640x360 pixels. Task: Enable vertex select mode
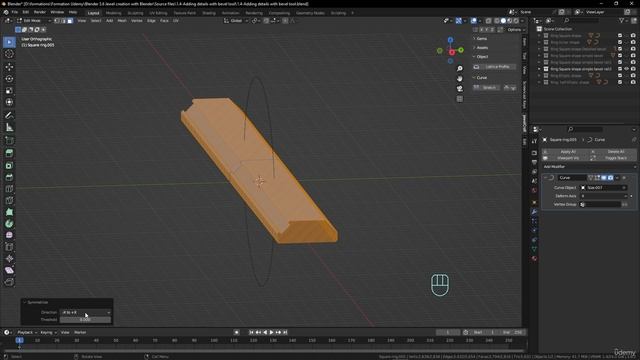[57, 20]
